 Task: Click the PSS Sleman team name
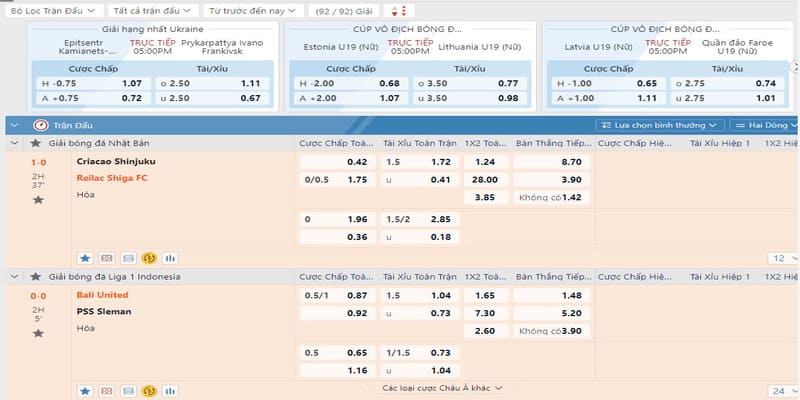click(104, 312)
